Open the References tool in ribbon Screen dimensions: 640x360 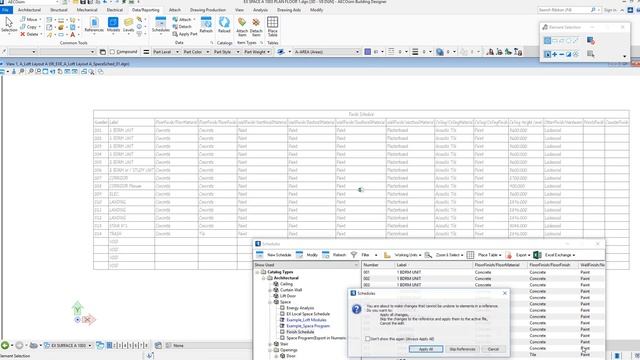[94, 25]
